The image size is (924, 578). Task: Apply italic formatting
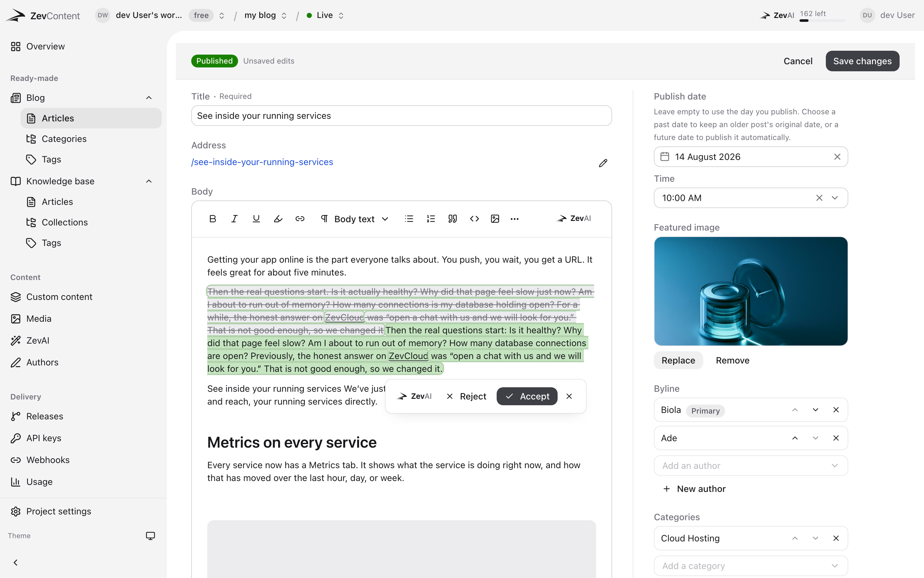pyautogui.click(x=235, y=219)
